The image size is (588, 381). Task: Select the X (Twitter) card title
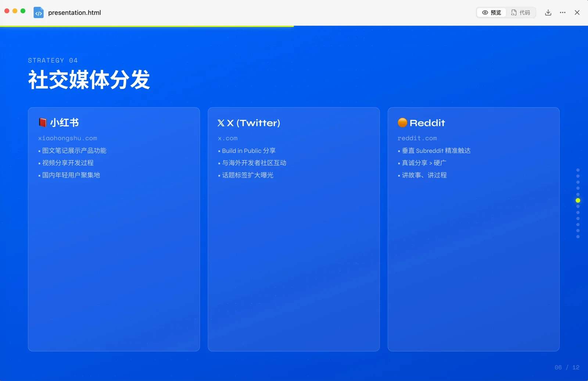tap(253, 123)
